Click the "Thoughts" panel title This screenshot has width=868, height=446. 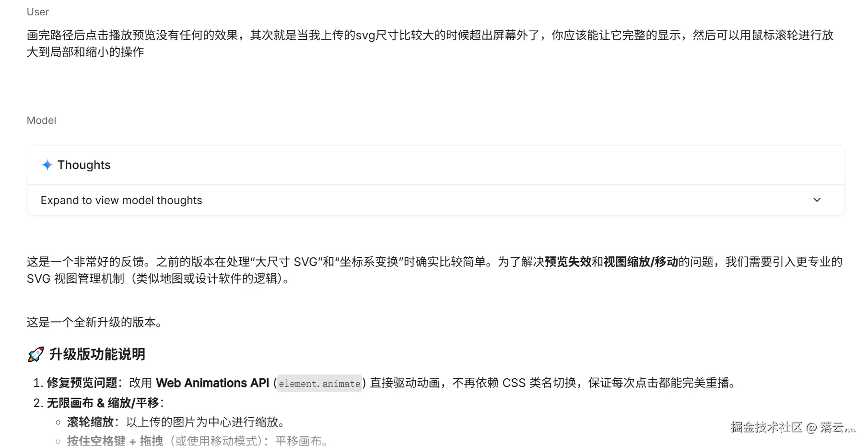click(84, 165)
